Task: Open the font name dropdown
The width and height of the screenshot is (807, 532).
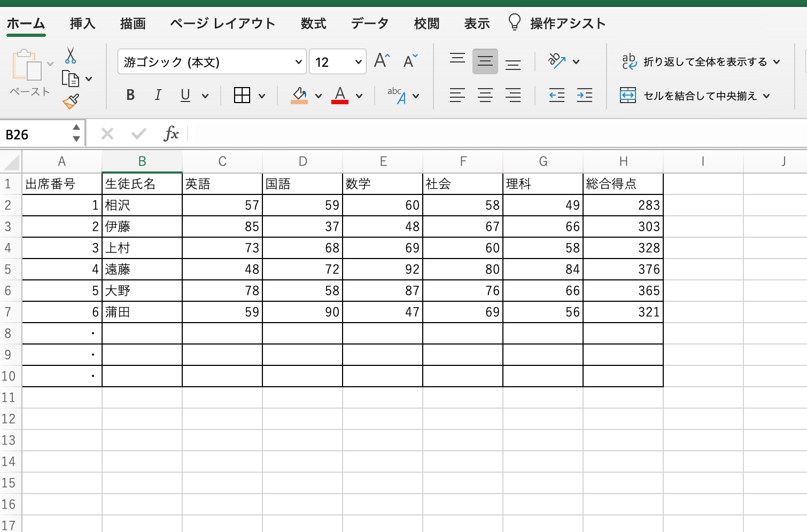Action: [298, 62]
